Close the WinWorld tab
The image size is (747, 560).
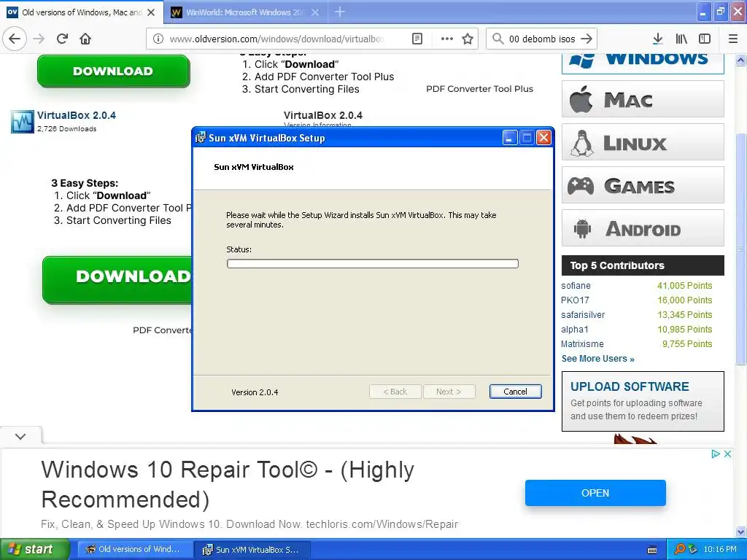point(315,12)
